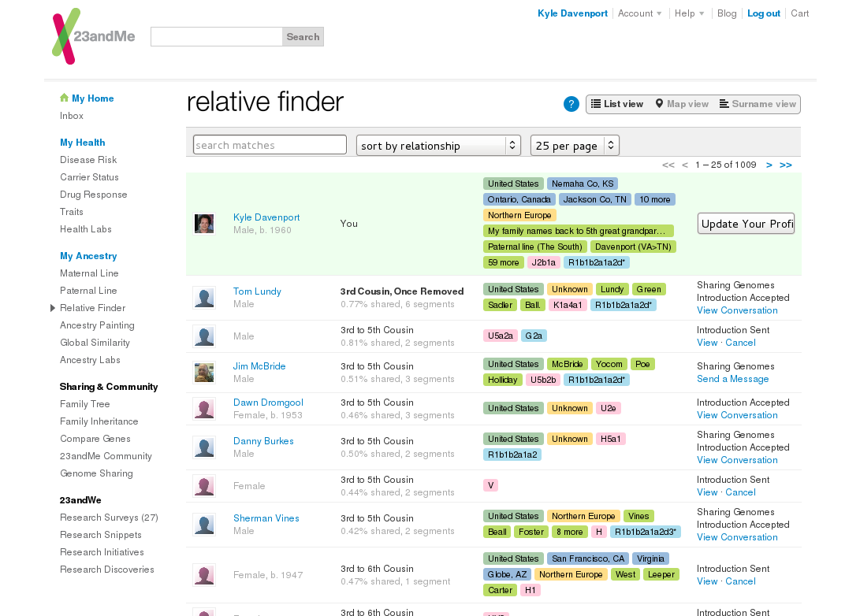This screenshot has height=616, width=860.
Task: Click Danny Burkes' avatar icon
Action: pyautogui.click(x=204, y=447)
